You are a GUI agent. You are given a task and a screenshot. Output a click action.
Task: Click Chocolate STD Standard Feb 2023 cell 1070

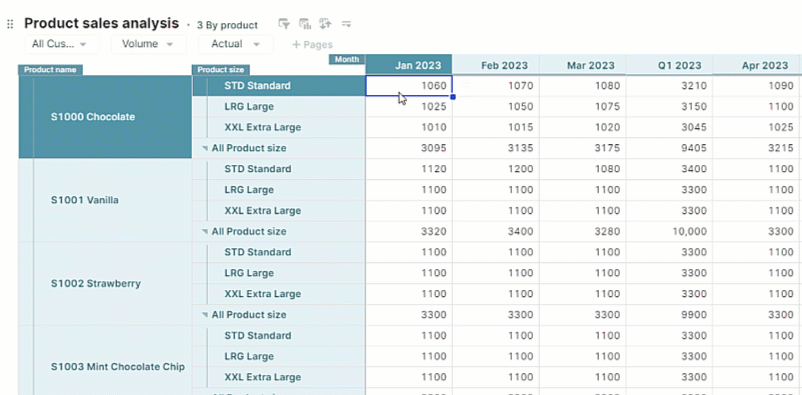496,85
